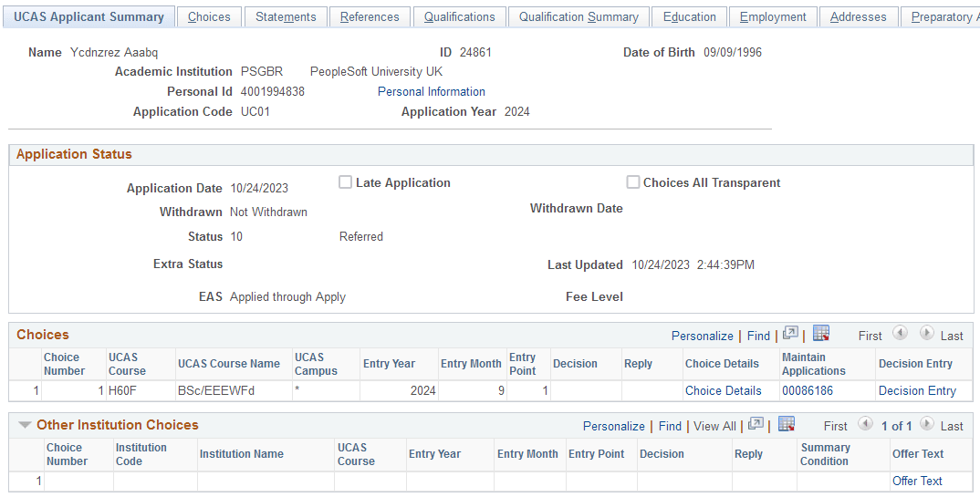Download Other Institution Choices to spreadsheet
980x497 pixels.
click(787, 425)
